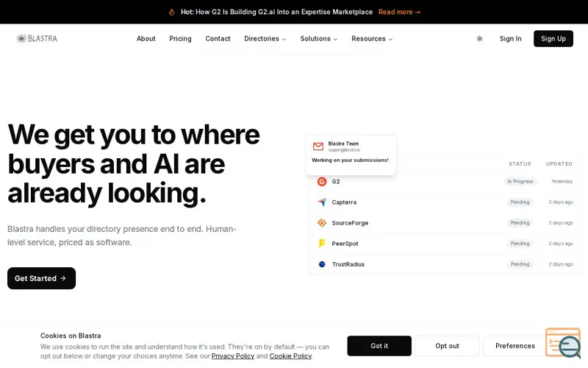Expand the Solutions dropdown menu
Image resolution: width=588 pixels, height=368 pixels.
click(319, 39)
